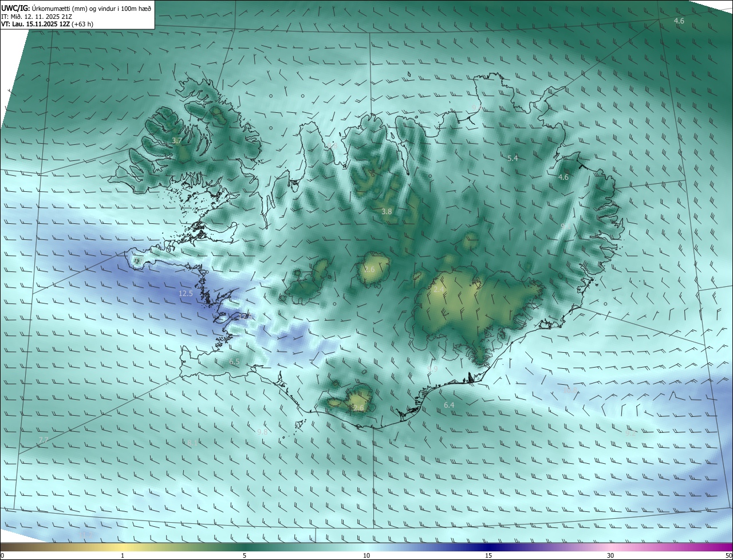Image resolution: width=733 pixels, height=560 pixels.
Task: Click the 9.2 value label on the map
Action: coord(630,433)
